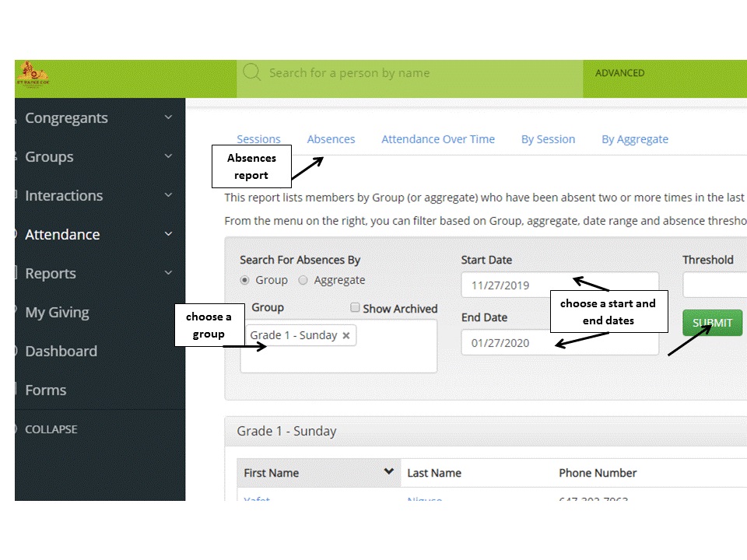Switch to the Sessions tab
Screen dimensions: 747x560
click(258, 139)
